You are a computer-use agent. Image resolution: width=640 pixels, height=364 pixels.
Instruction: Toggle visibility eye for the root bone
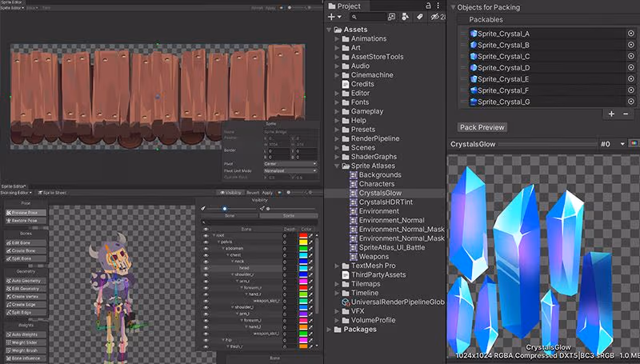point(208,235)
